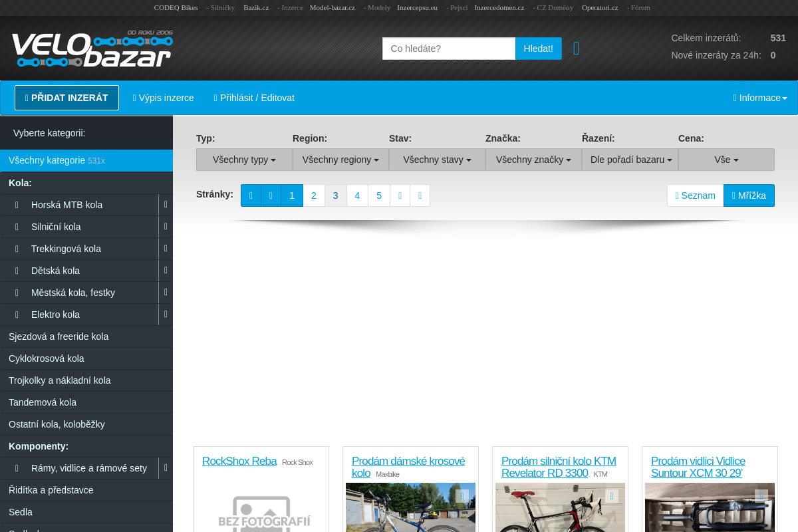Screen dimensions: 798x532
Task: Click icon overlay on KTM Revelator photo
Action: (x=612, y=496)
